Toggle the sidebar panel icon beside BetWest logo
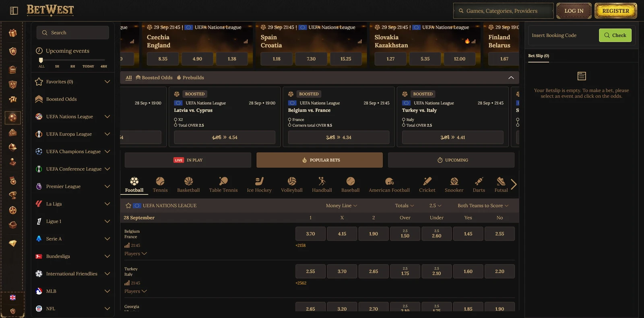The image size is (644, 318). (x=14, y=11)
